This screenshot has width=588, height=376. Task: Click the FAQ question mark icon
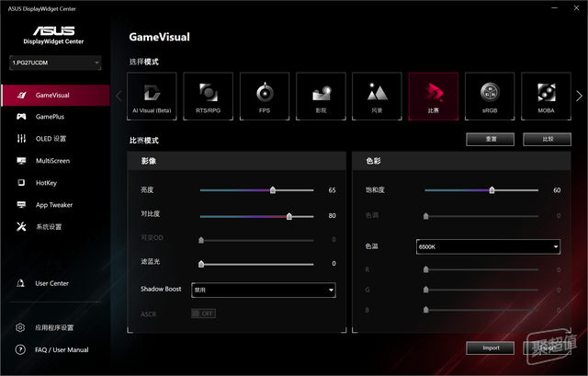click(x=20, y=349)
